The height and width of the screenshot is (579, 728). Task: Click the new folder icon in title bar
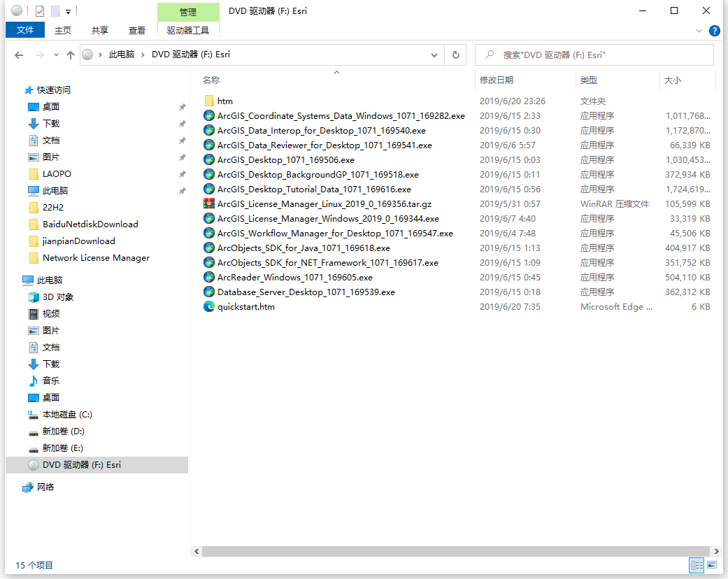(55, 10)
